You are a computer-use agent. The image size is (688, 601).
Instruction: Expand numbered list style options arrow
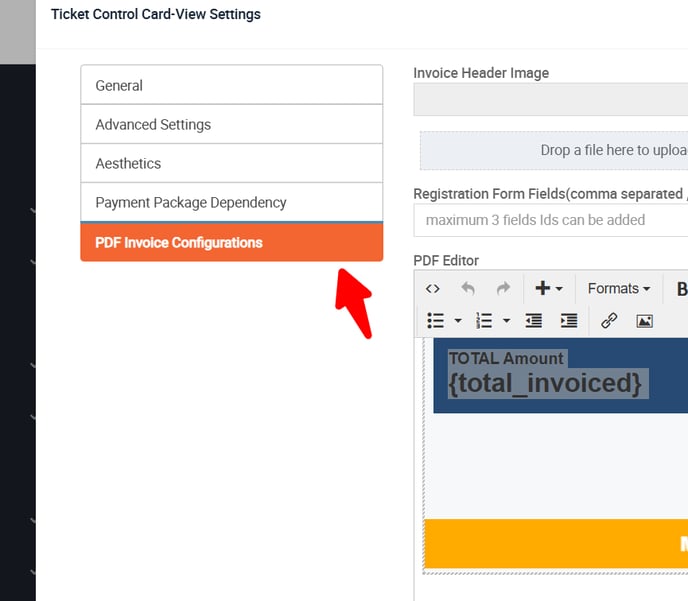tap(506, 321)
